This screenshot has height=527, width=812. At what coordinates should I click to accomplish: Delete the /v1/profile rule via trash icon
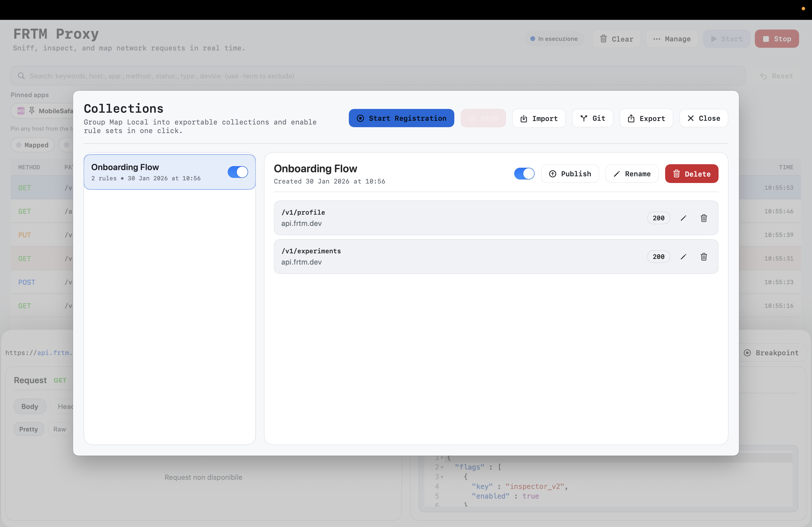704,218
